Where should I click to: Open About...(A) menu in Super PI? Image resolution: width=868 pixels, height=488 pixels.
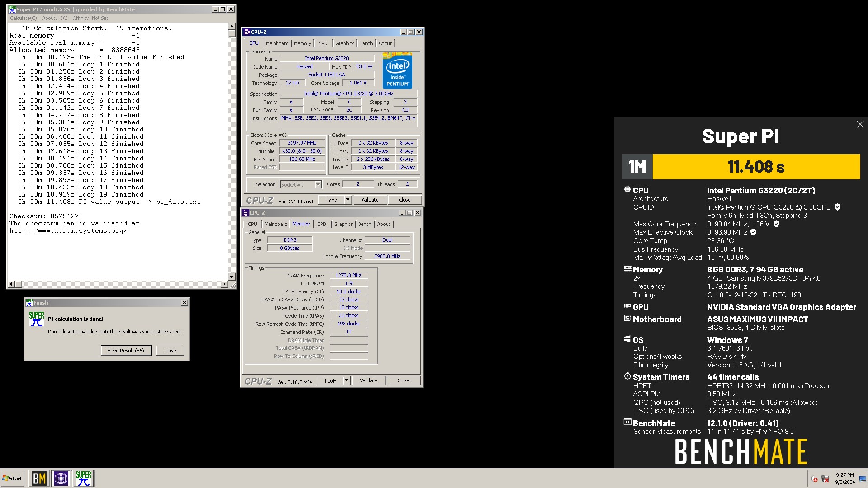click(x=55, y=18)
